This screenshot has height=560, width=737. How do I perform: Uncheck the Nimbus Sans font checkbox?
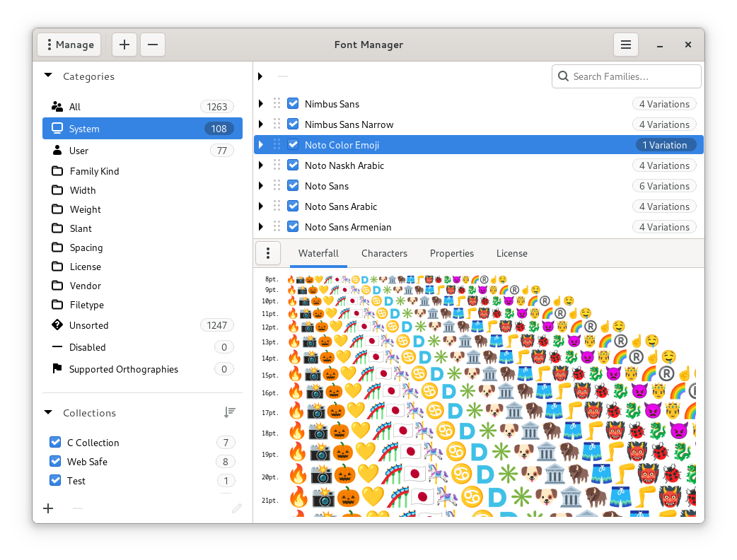point(293,104)
